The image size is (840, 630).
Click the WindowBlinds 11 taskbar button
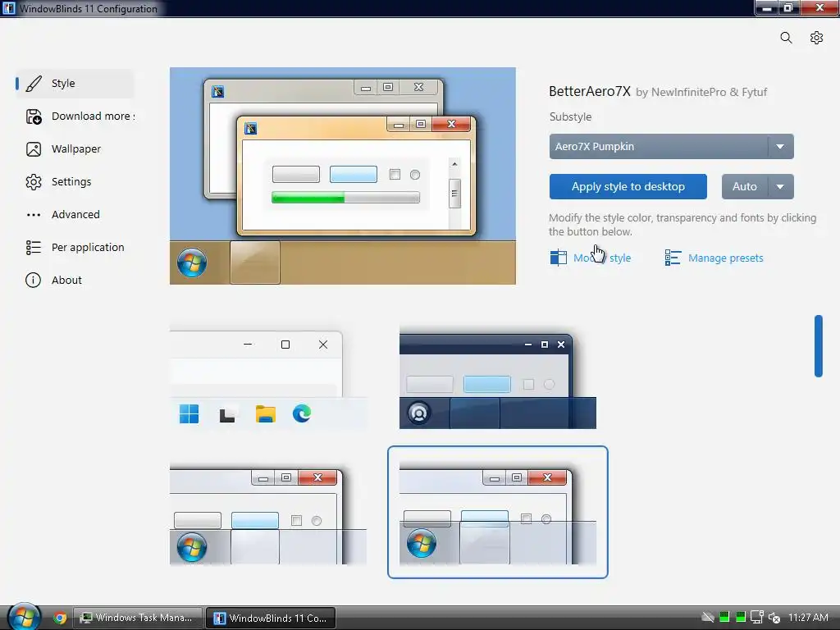tap(271, 618)
